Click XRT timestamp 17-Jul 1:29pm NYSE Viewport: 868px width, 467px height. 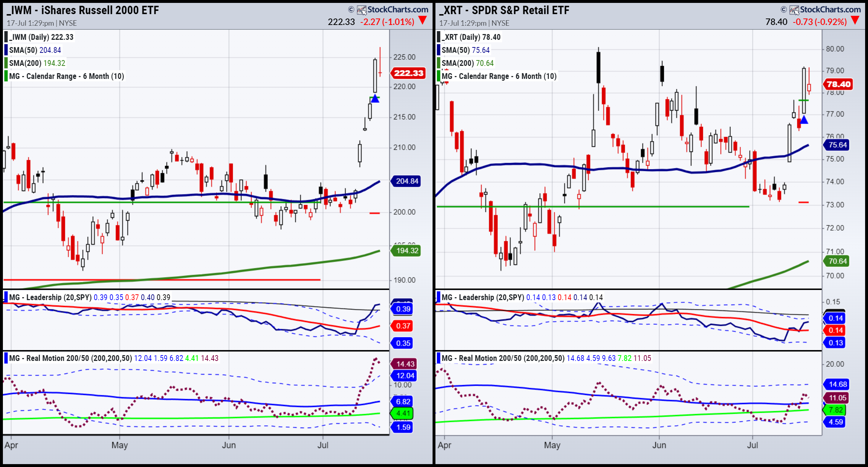pyautogui.click(x=475, y=23)
